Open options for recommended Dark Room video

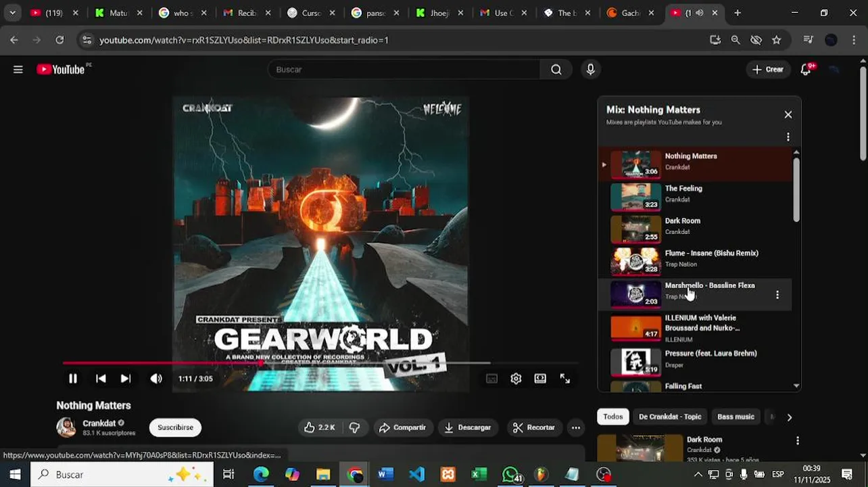798,440
